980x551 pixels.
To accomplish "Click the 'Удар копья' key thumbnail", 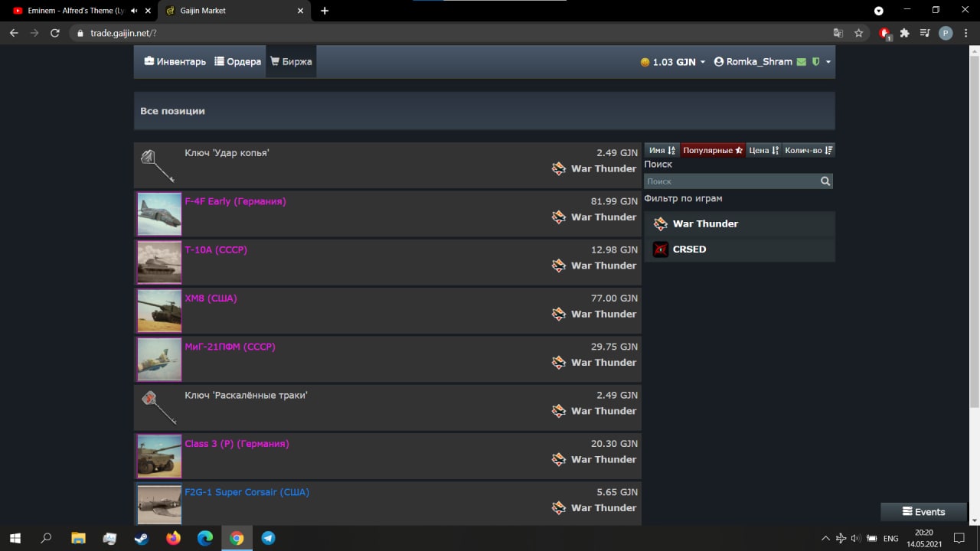I will pos(158,165).
